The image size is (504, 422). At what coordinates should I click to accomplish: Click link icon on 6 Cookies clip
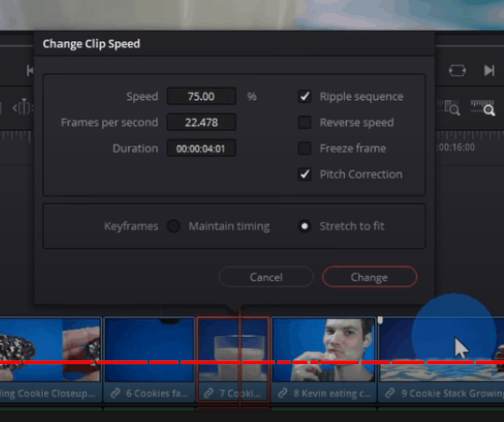(115, 393)
